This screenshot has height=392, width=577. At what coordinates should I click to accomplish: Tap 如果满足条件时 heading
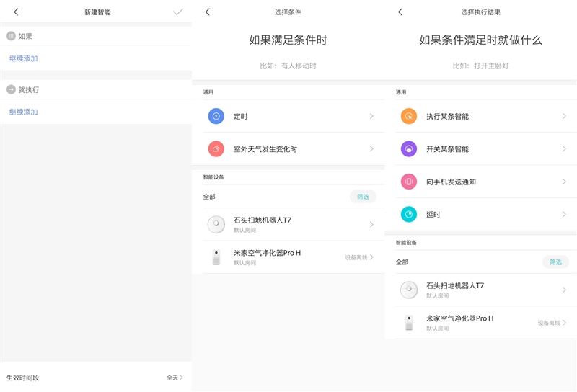coord(288,40)
